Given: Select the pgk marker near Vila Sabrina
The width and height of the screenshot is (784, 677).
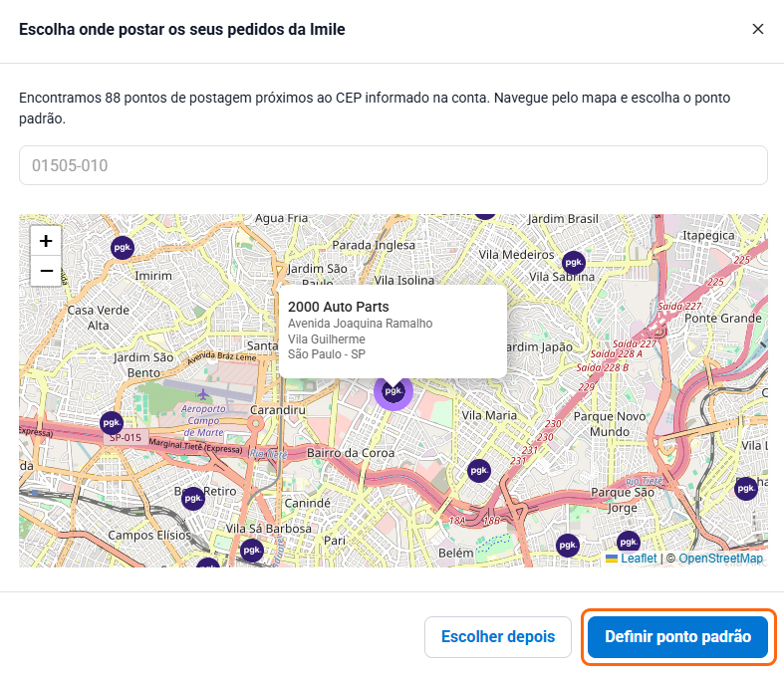Looking at the screenshot, I should (x=573, y=263).
